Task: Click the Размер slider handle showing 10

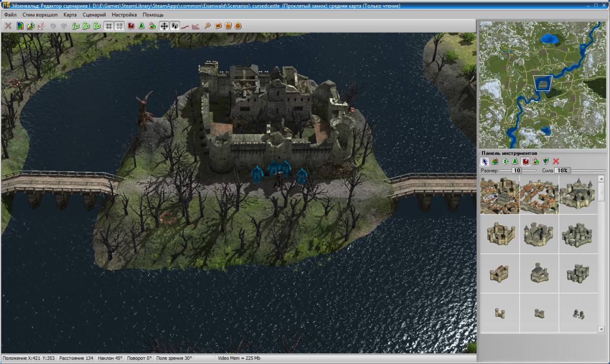Action: click(517, 170)
